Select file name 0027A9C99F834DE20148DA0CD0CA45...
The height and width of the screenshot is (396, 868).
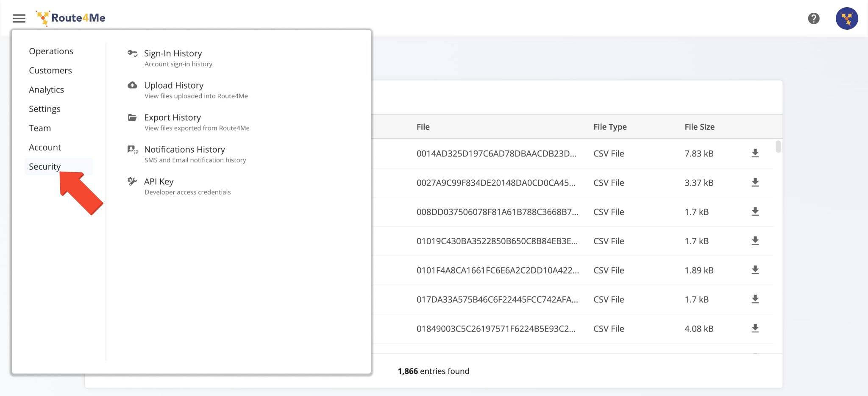(x=496, y=183)
